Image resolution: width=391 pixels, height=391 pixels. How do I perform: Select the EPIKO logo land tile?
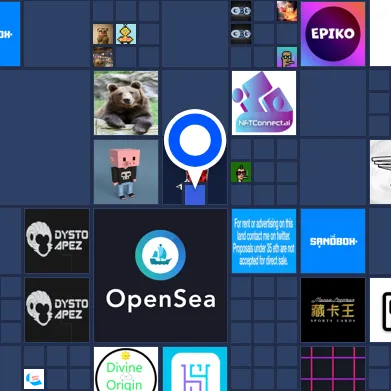click(x=333, y=34)
